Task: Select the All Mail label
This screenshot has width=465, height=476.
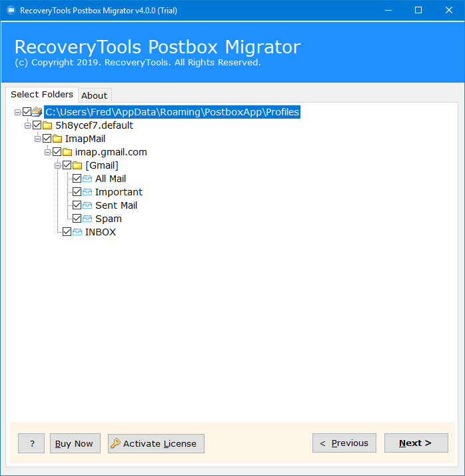Action: pyautogui.click(x=111, y=179)
